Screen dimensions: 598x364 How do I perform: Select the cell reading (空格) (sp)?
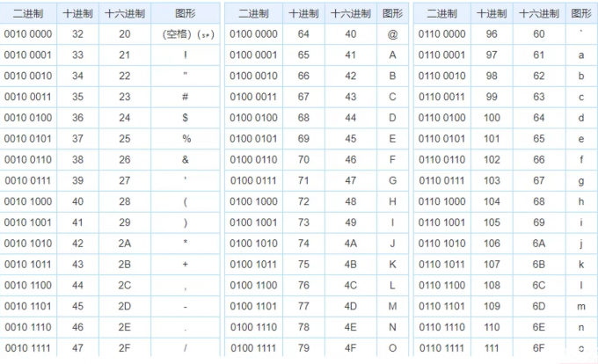tap(186, 34)
